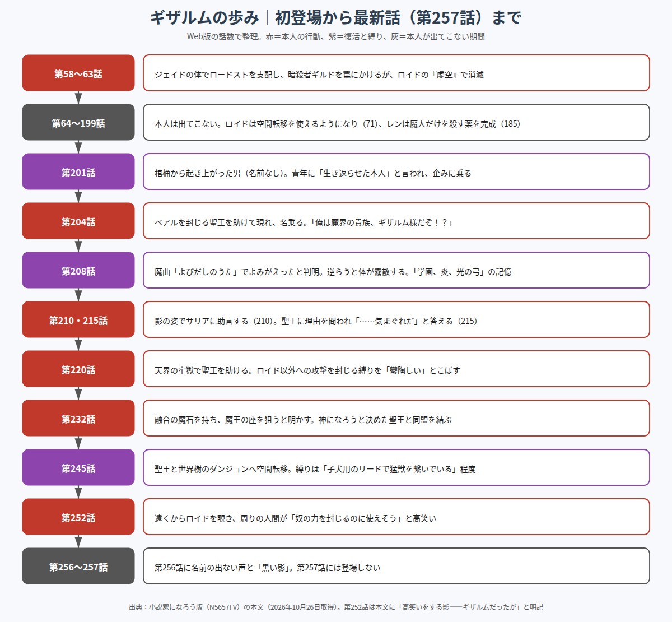This screenshot has height=622, width=672.
Task: Click the purple "第201話" label
Action: (x=78, y=171)
